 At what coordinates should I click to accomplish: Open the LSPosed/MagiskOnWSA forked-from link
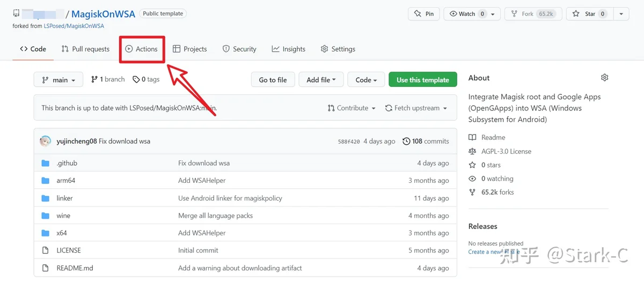pyautogui.click(x=74, y=26)
